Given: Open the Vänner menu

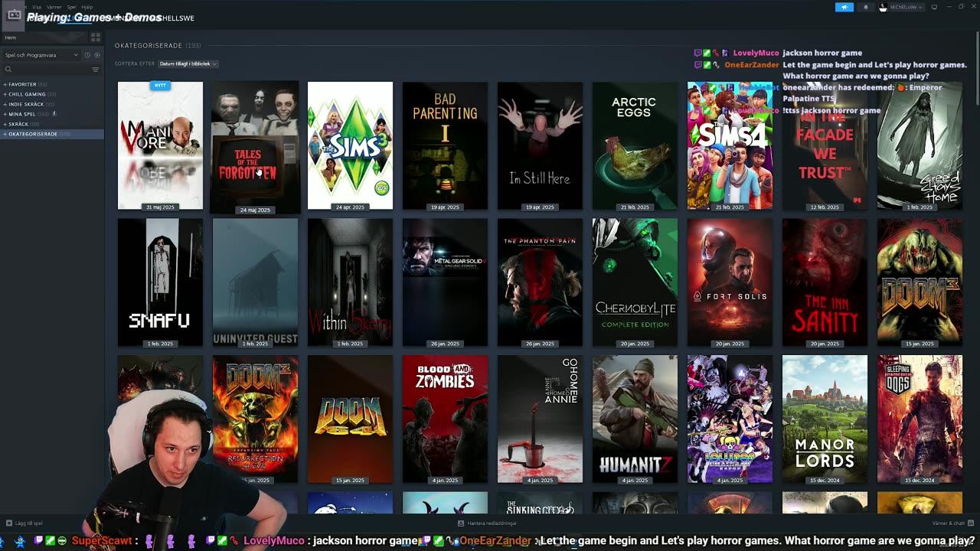Looking at the screenshot, I should [54, 7].
